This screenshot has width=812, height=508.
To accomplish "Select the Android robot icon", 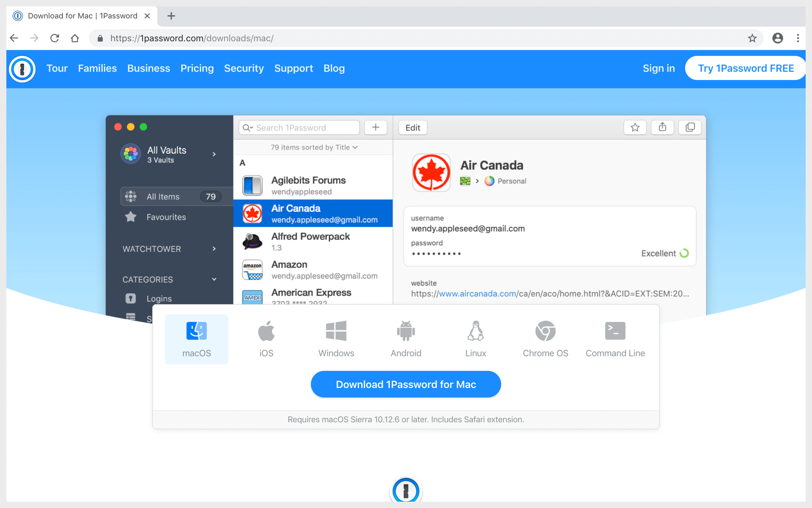I will (406, 331).
